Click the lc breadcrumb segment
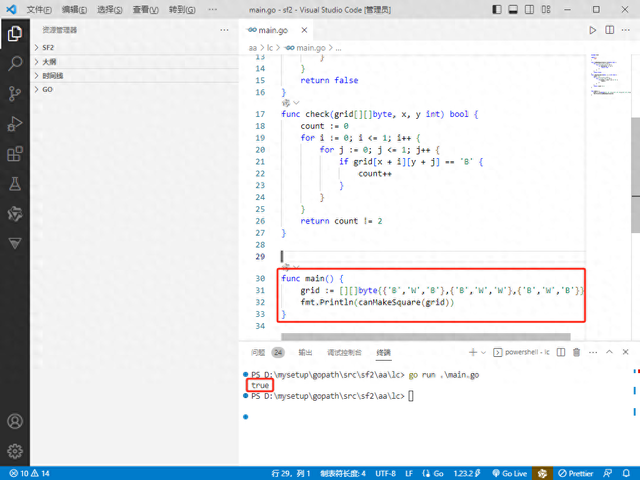This screenshot has width=640, height=480. (x=270, y=48)
